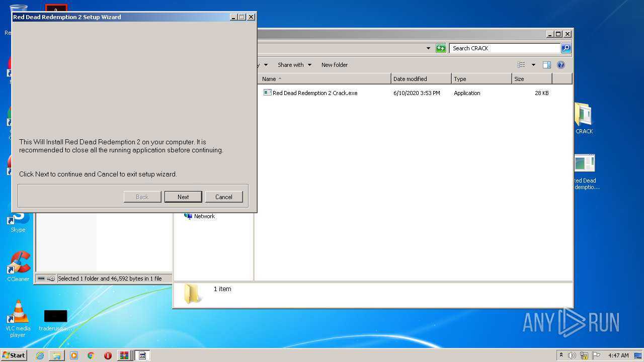Sort files by Type column header
This screenshot has width=644, height=362.
point(481,79)
